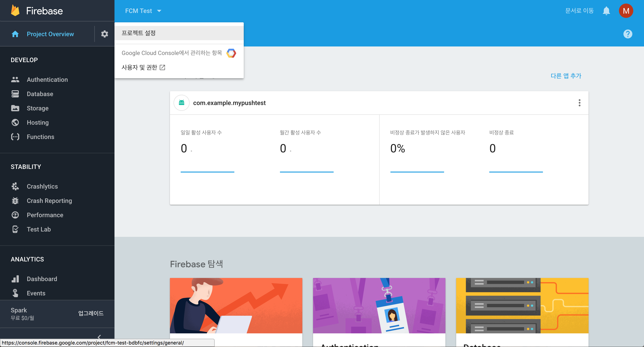644x347 pixels.
Task: Collapse the sidebar with the chevron arrow
Action: point(99,337)
